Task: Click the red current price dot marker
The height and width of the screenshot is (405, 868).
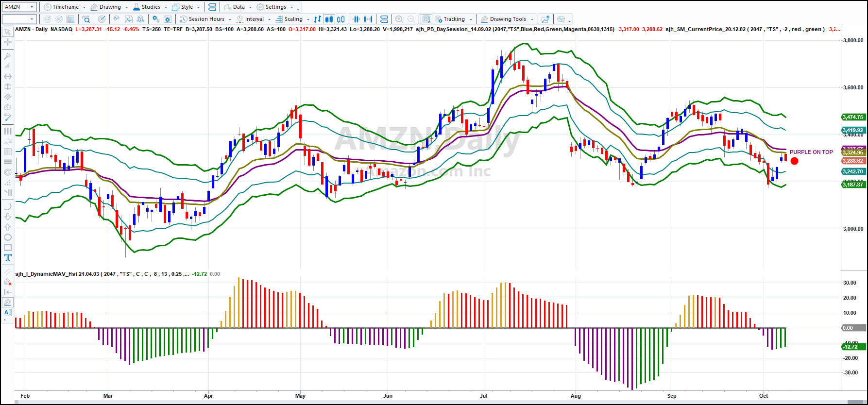Action: tap(794, 161)
